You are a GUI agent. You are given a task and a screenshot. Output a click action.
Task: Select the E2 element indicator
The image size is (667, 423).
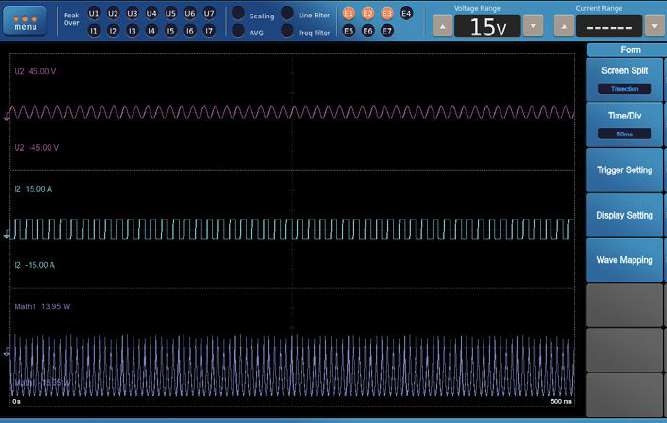tap(368, 13)
